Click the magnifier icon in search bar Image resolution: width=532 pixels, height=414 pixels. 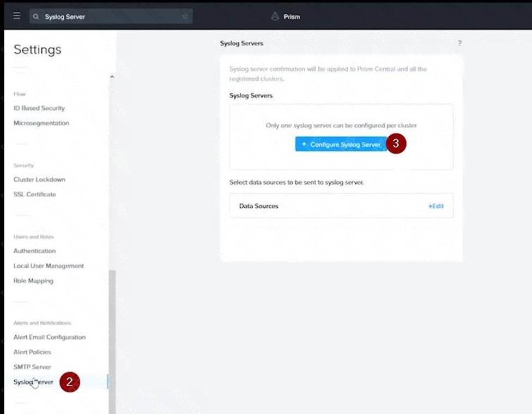tap(36, 17)
